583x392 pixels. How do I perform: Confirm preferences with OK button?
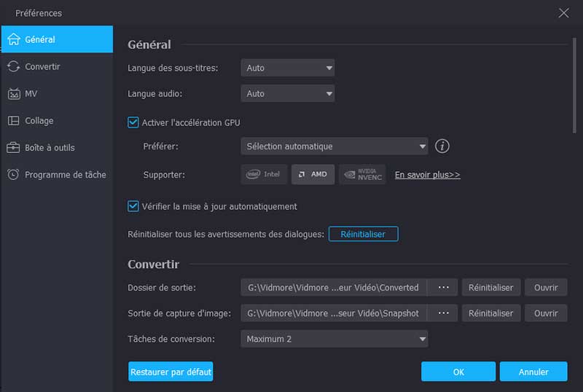click(x=458, y=372)
